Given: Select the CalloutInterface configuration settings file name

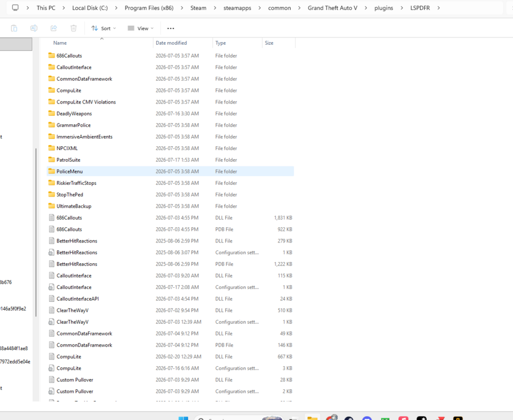Looking at the screenshot, I should pos(74,287).
